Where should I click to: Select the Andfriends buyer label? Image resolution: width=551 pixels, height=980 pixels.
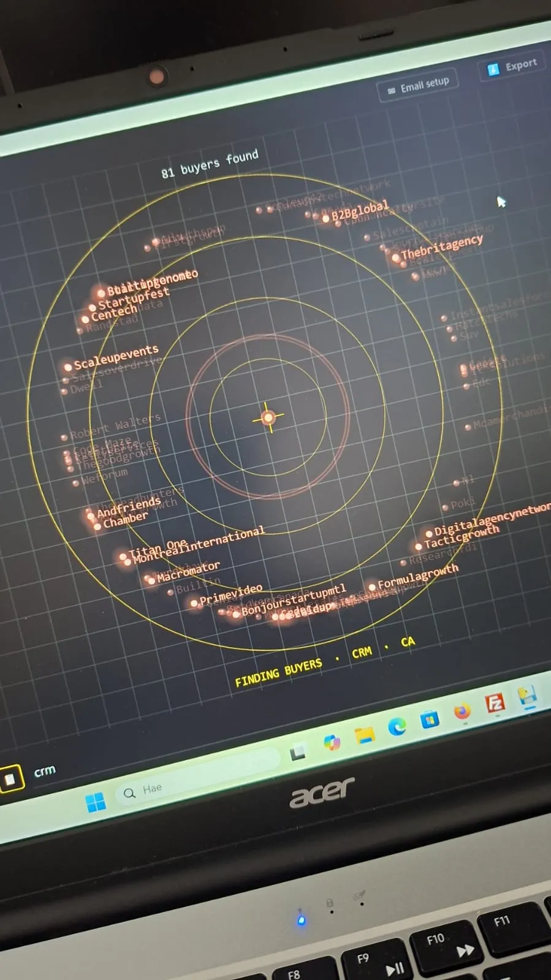(x=129, y=507)
